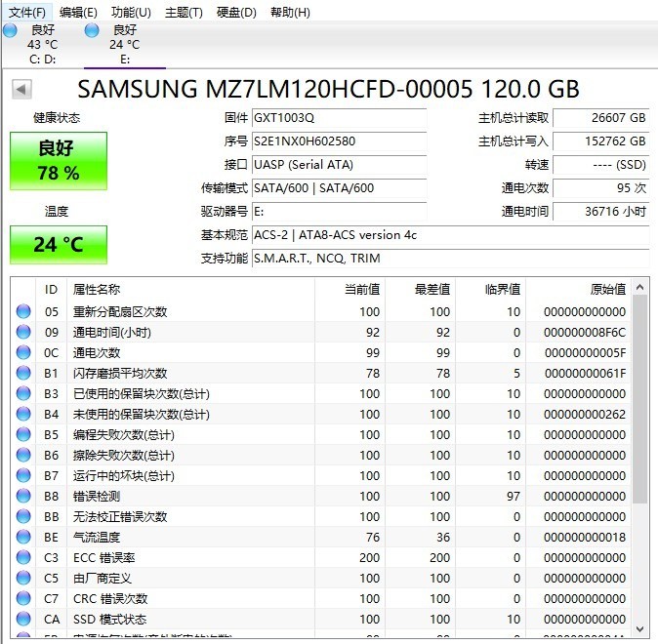Click the status icon of row B1

tap(23, 373)
